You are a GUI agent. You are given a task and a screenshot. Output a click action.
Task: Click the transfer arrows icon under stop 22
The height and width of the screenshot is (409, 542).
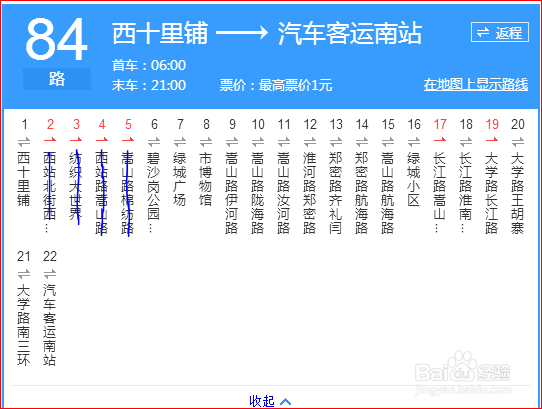pyautogui.click(x=50, y=274)
